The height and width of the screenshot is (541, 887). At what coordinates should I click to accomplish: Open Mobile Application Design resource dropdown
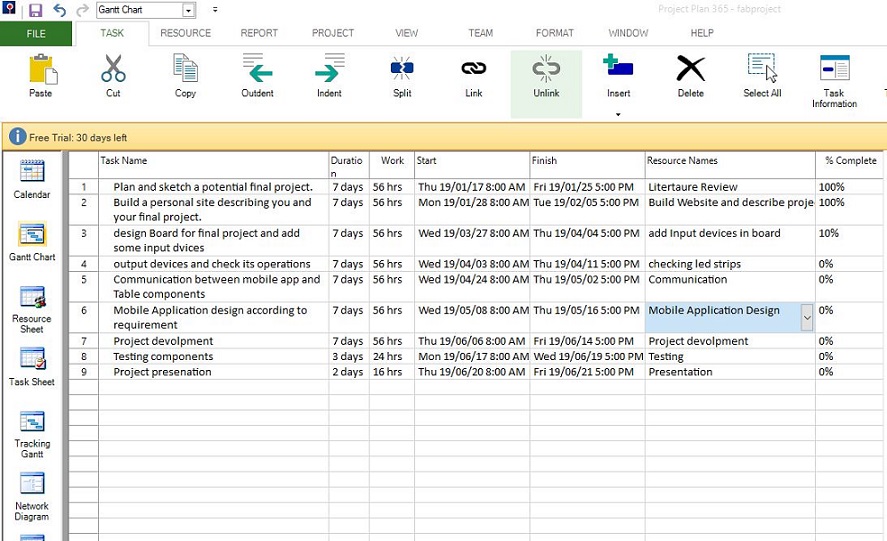tap(807, 317)
